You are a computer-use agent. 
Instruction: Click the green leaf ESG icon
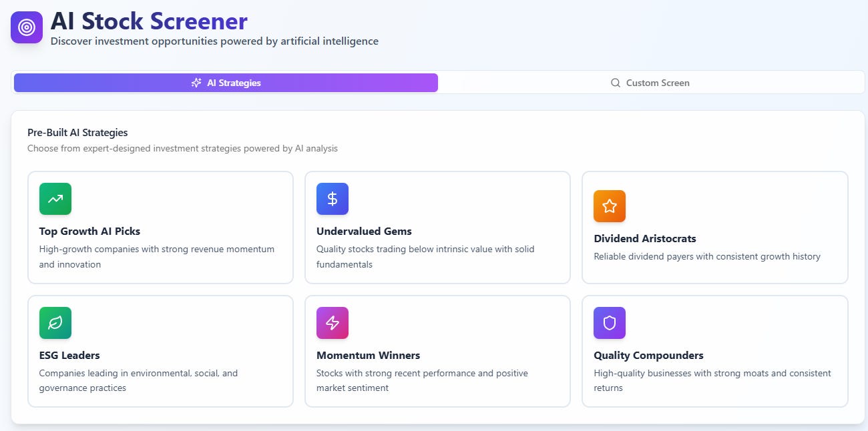[55, 323]
